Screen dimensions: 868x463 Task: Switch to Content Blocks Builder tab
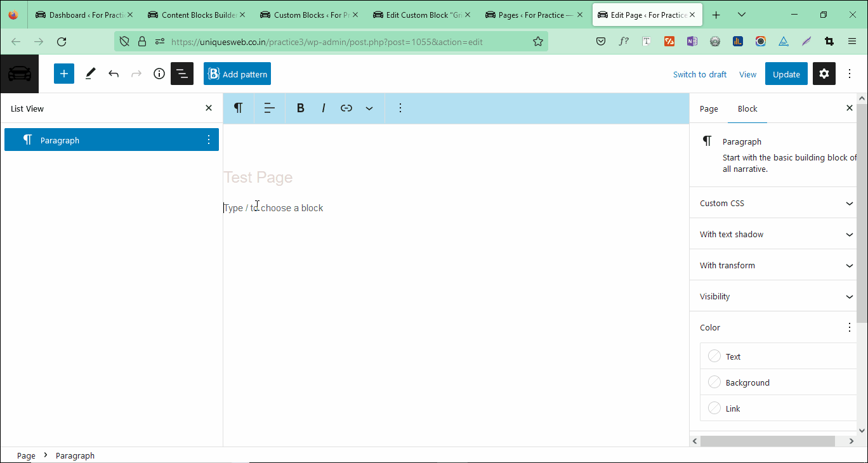coord(197,15)
